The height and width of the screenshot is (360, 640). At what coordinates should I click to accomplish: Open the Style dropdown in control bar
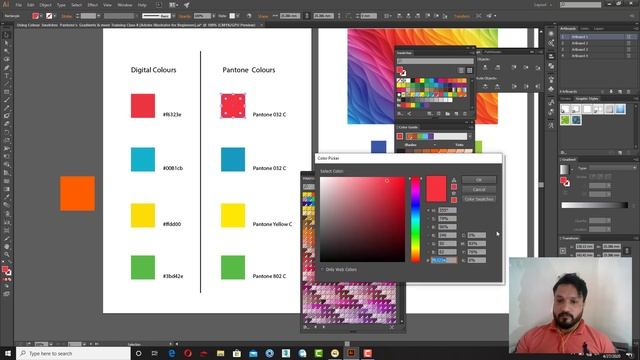(238, 16)
